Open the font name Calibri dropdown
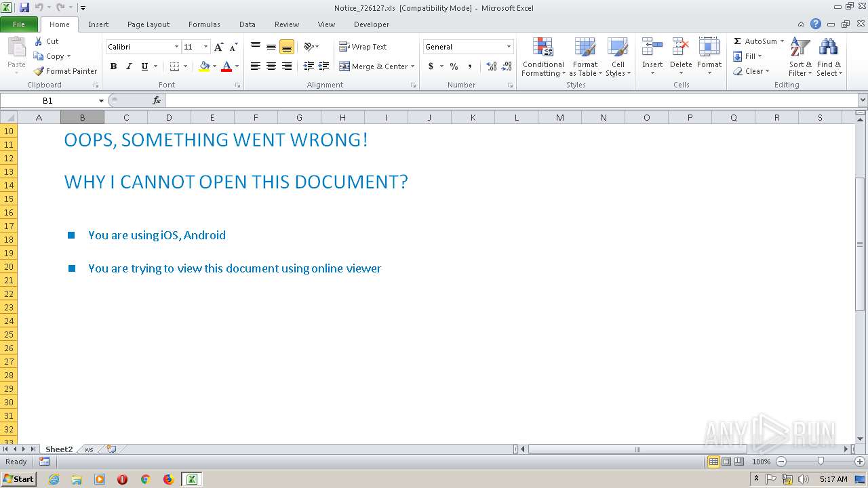The height and width of the screenshot is (488, 868). pos(176,47)
